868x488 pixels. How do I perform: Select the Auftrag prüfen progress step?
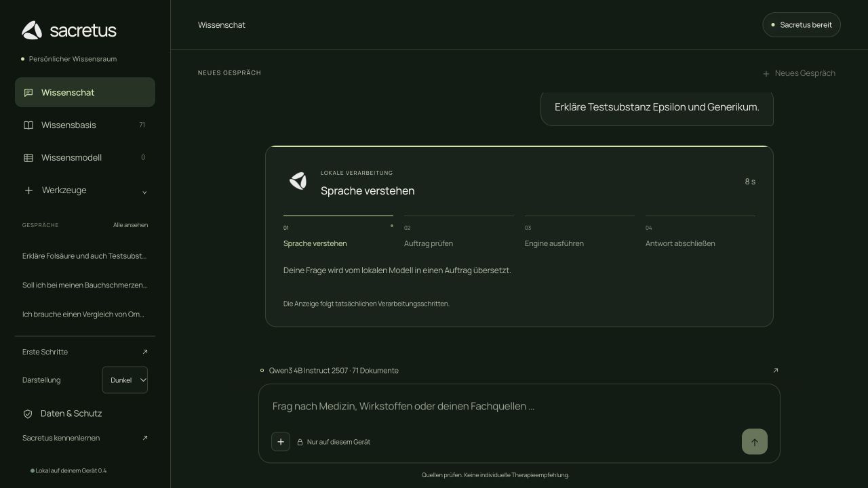pyautogui.click(x=459, y=232)
